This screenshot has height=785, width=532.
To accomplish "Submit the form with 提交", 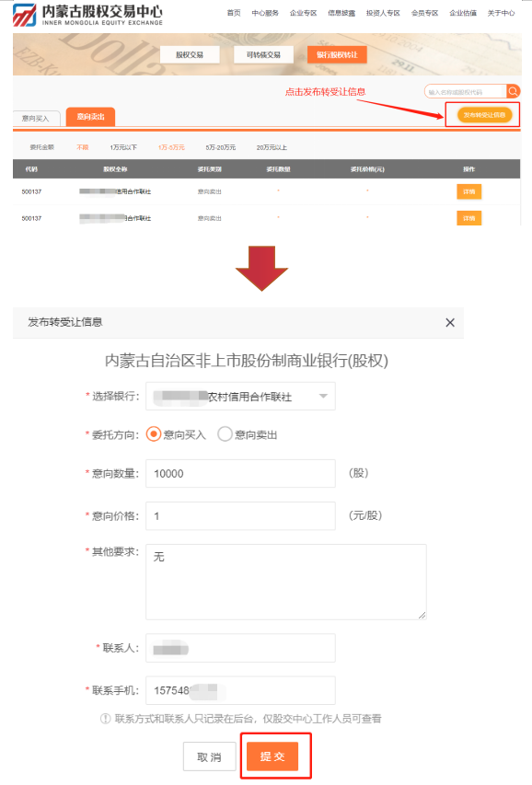I will [272, 756].
